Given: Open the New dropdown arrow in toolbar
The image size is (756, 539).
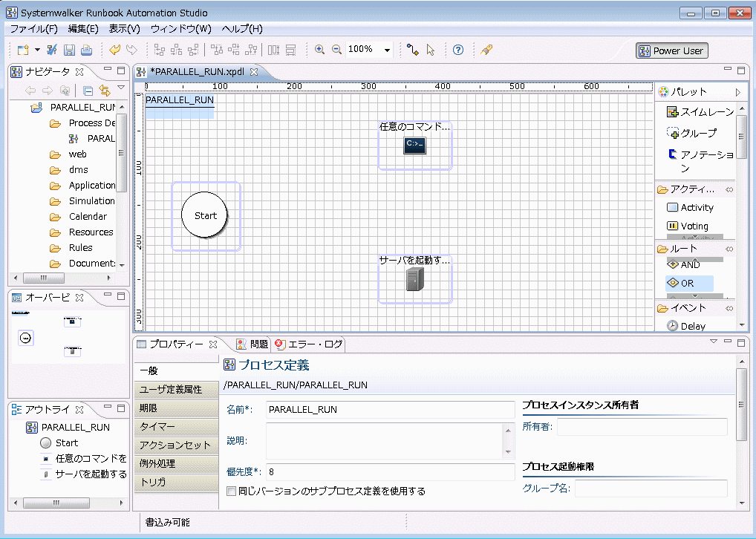Looking at the screenshot, I should (37, 50).
